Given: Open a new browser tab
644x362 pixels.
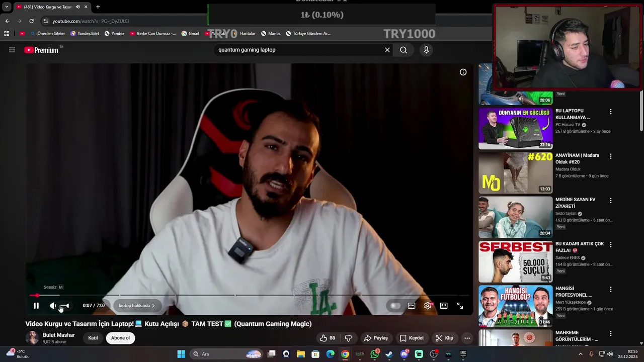Looking at the screenshot, I should [98, 7].
